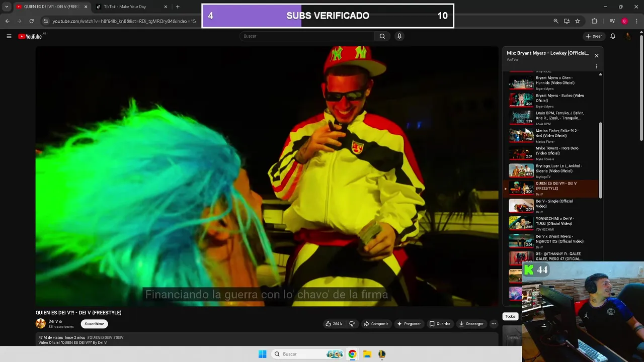This screenshot has height=362, width=644.
Task: Click the Crear button
Action: coord(594,36)
